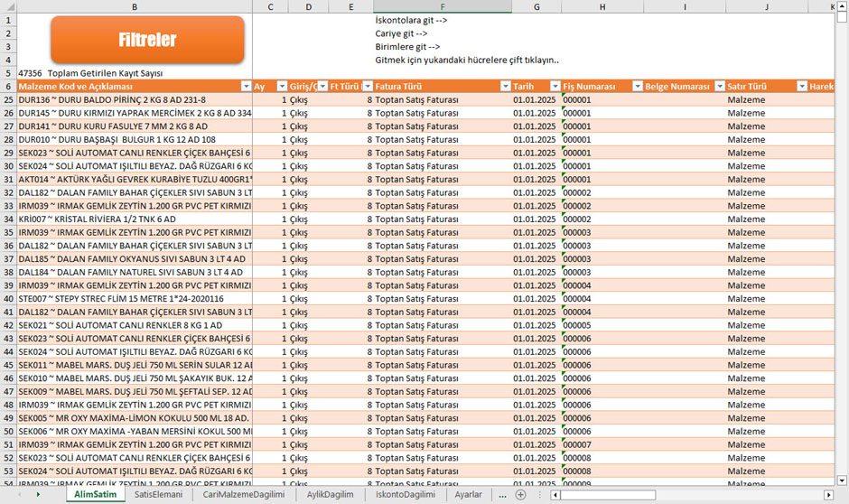Click Fiş Numarası '000007' cell
The width and height of the screenshot is (849, 504).
click(x=602, y=444)
